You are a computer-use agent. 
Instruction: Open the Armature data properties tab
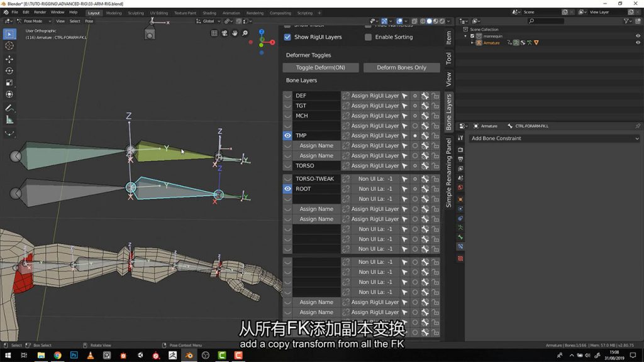coord(460,228)
